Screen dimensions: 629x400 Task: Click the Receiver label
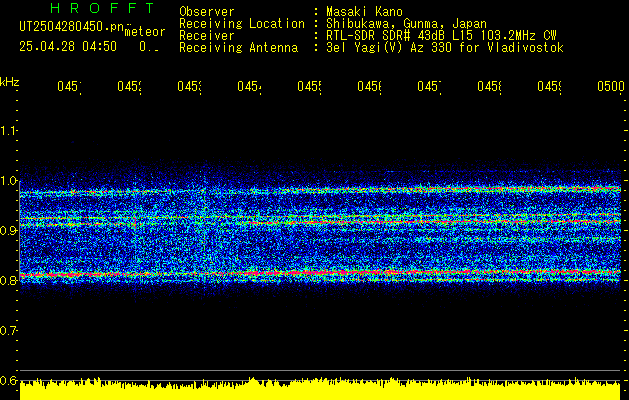click(x=207, y=36)
